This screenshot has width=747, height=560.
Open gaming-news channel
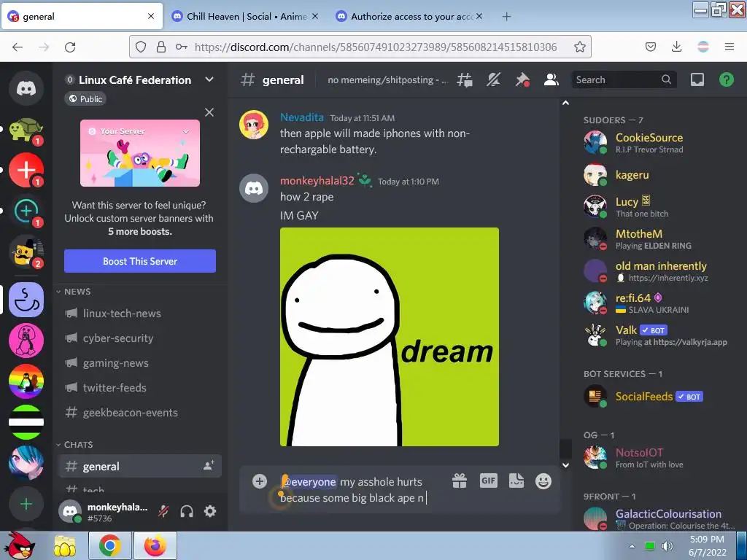(x=140, y=363)
